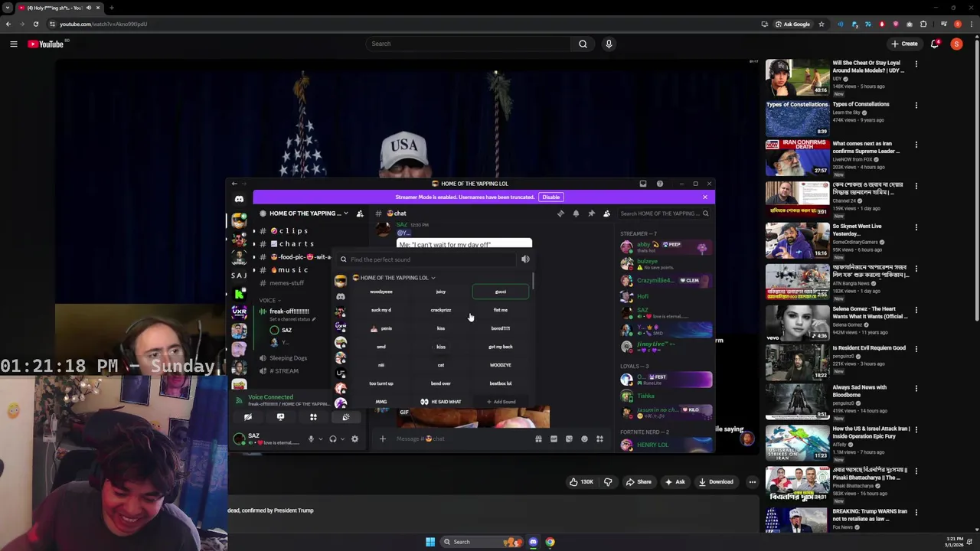Viewport: 980px width, 551px height.
Task: Deafen with headphones icon in Discord
Action: point(332,439)
